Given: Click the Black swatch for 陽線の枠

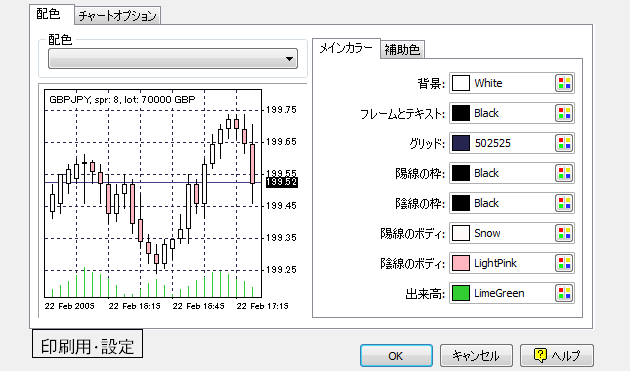Looking at the screenshot, I should tap(461, 173).
